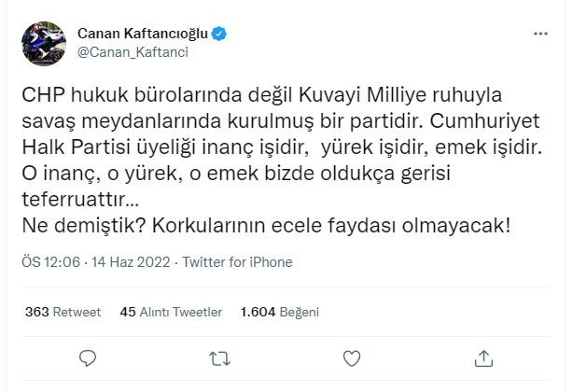Click the reply speech bubble icon
587x392 pixels.
[88, 357]
